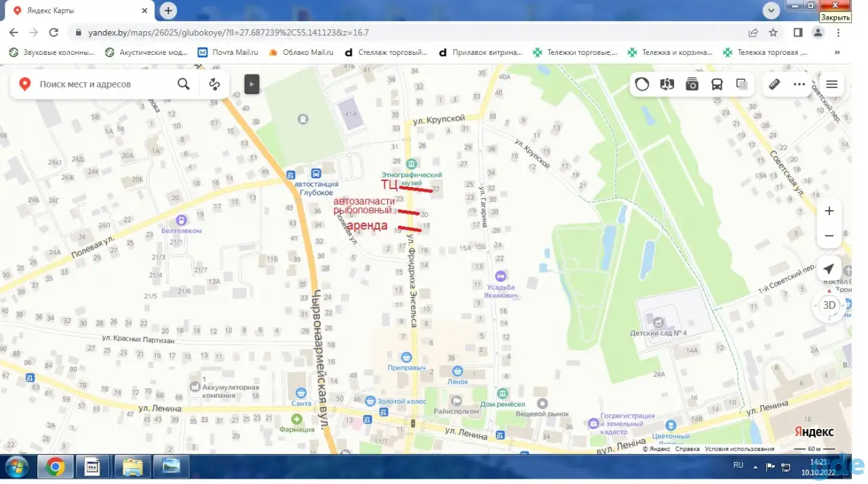Screen dimensions: 868x484
Task: Toggle the Chrome side panel icon
Action: click(x=798, y=33)
